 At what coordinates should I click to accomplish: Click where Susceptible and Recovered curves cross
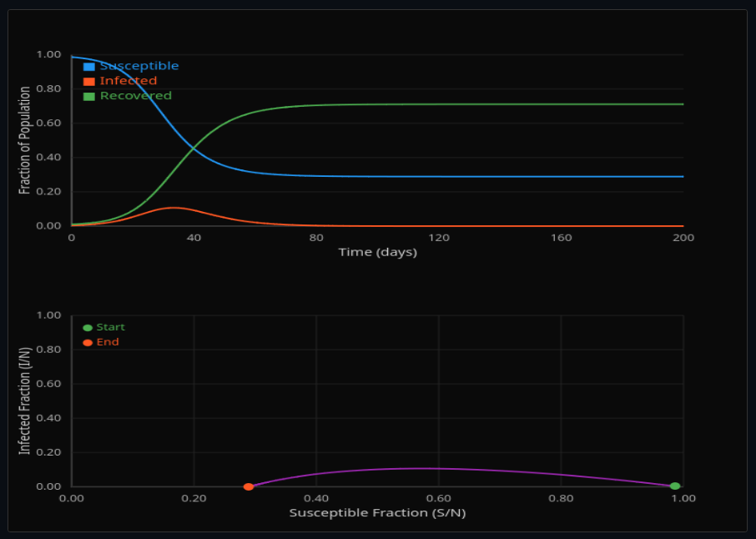[194, 149]
